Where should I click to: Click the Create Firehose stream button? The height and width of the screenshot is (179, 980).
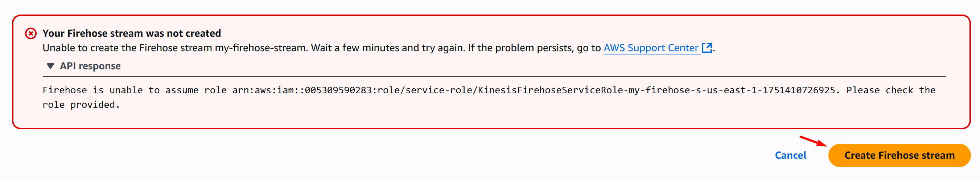(899, 155)
